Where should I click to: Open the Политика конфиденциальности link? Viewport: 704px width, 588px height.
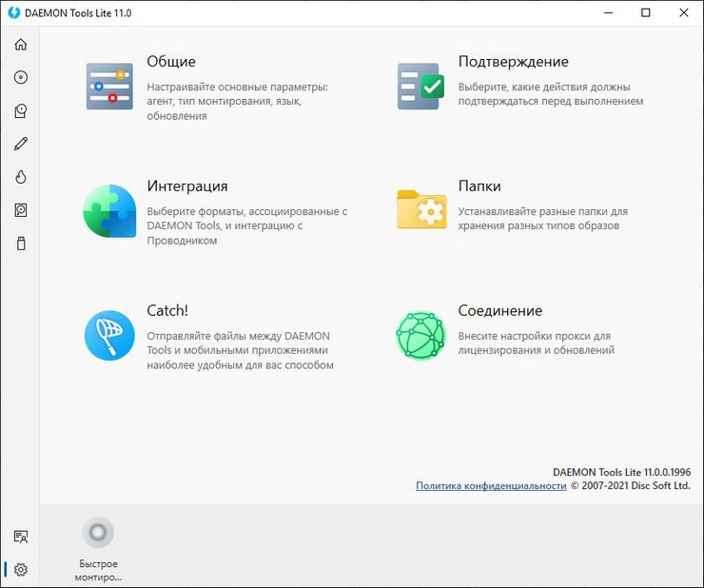coord(490,486)
